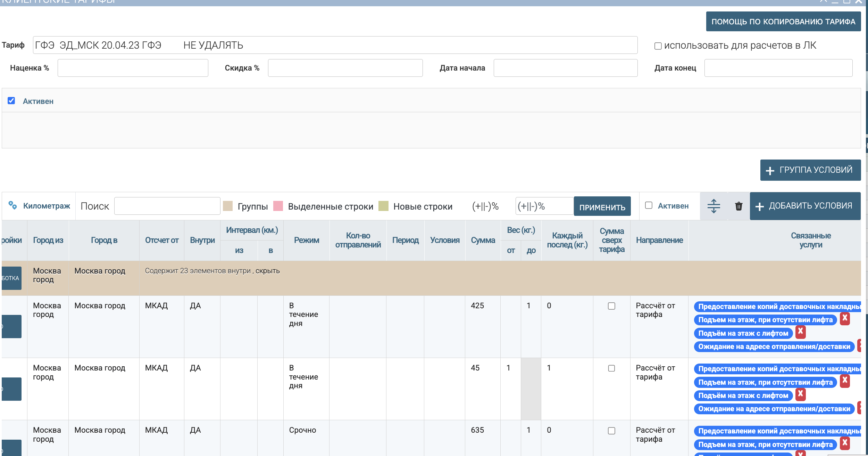
Task: Enable 'Сумма сверх тарифа' checkbox for 425 row
Action: point(611,306)
